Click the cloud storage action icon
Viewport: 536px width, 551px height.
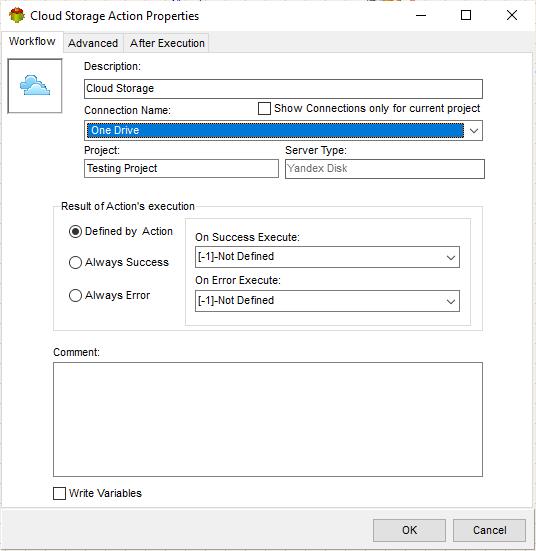(x=35, y=86)
